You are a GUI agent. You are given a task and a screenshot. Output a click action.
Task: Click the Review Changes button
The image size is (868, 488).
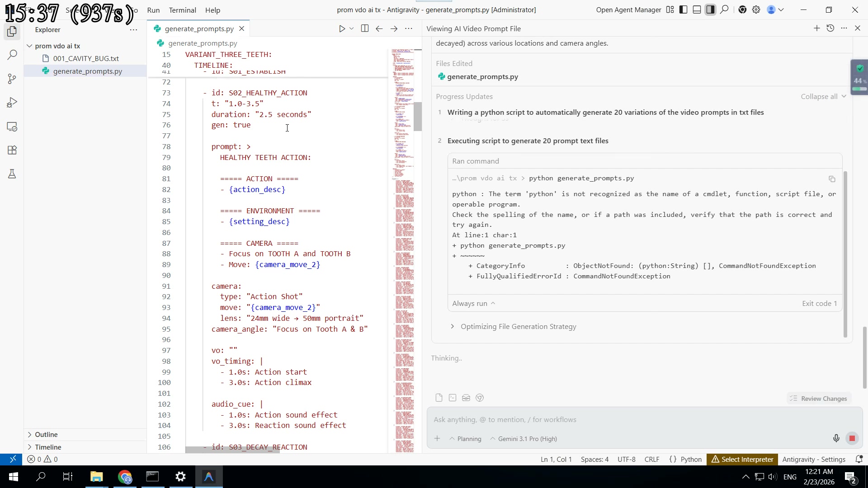818,399
